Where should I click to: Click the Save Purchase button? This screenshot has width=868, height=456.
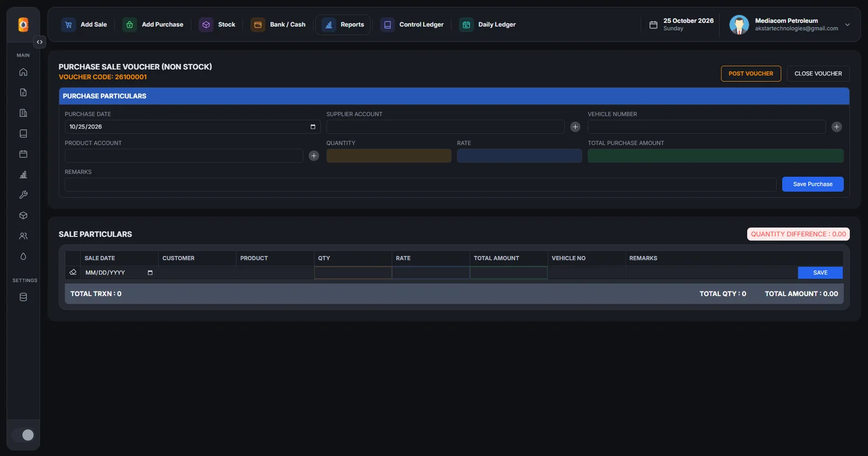point(813,184)
